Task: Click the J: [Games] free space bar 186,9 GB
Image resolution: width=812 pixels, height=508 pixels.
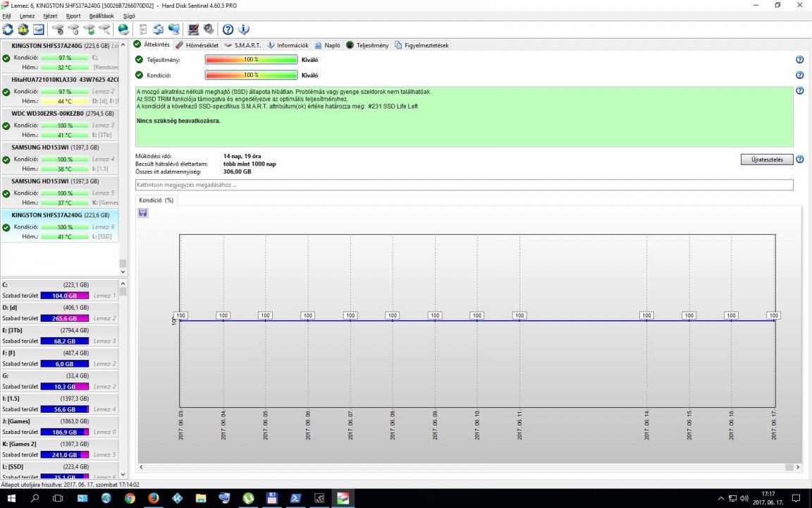Action: (x=64, y=432)
